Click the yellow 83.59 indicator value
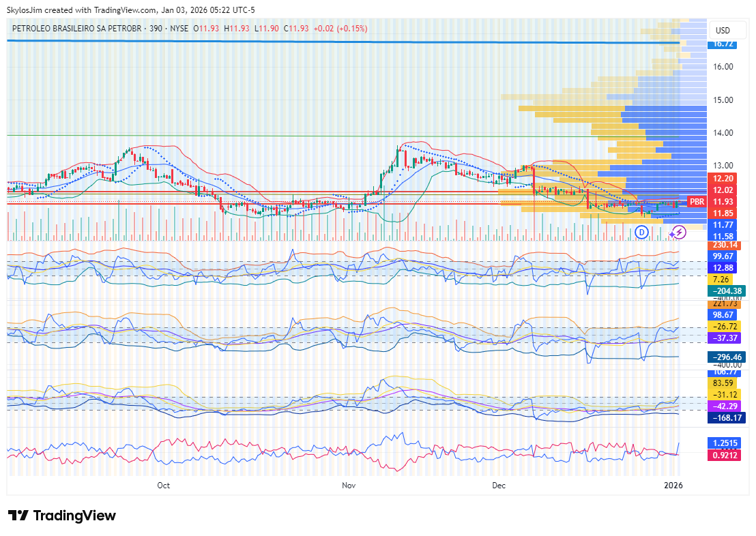This screenshot has width=756, height=536. 723,383
